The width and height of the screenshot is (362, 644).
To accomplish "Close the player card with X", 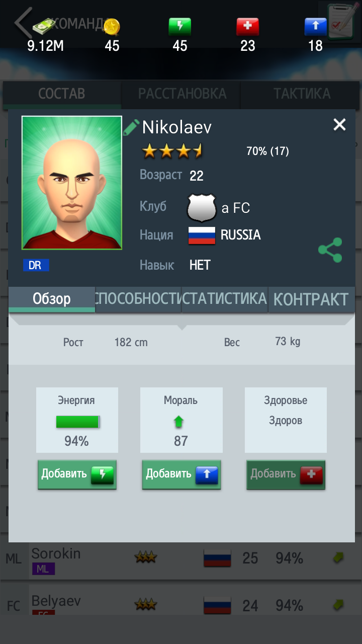I will [x=340, y=125].
